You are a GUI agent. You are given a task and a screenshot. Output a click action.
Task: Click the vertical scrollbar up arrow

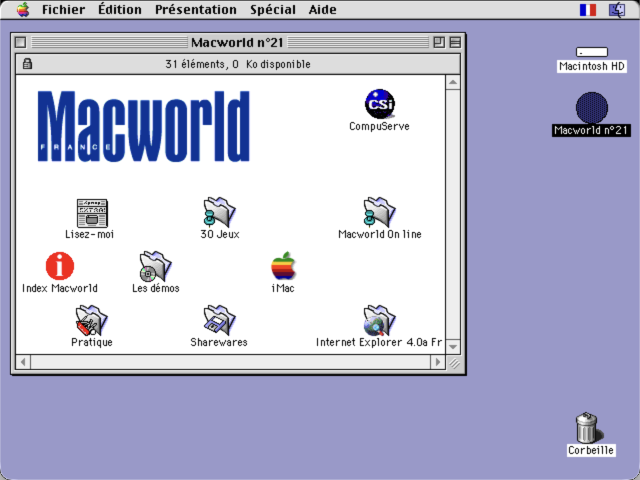click(x=453, y=83)
